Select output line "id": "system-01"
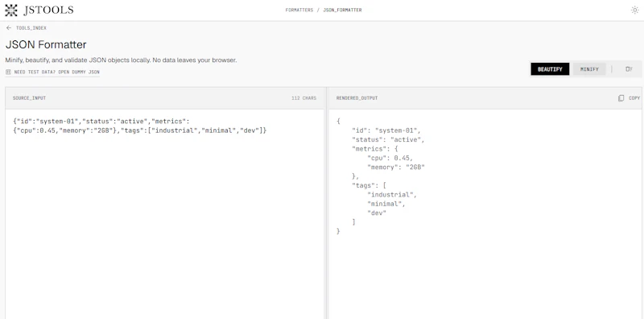 click(x=386, y=130)
